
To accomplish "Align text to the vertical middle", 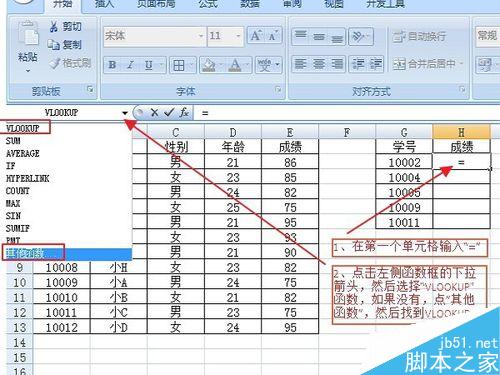I will point(319,36).
